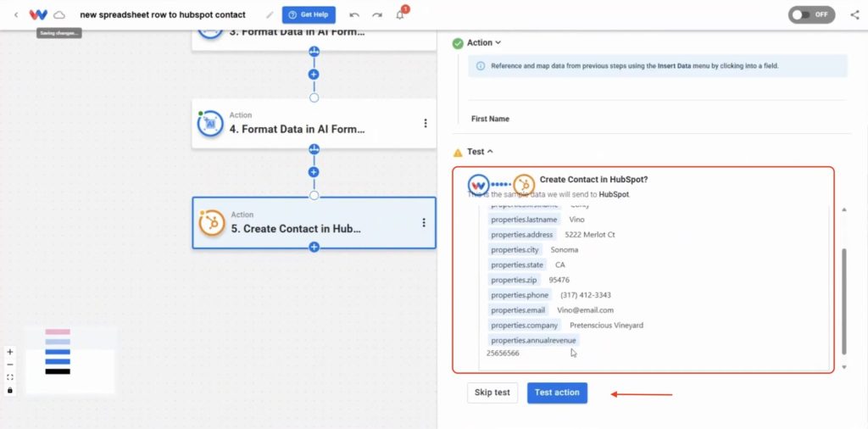868x429 pixels.
Task: Click the scrollbar up arrow in test panel
Action: coord(843,209)
